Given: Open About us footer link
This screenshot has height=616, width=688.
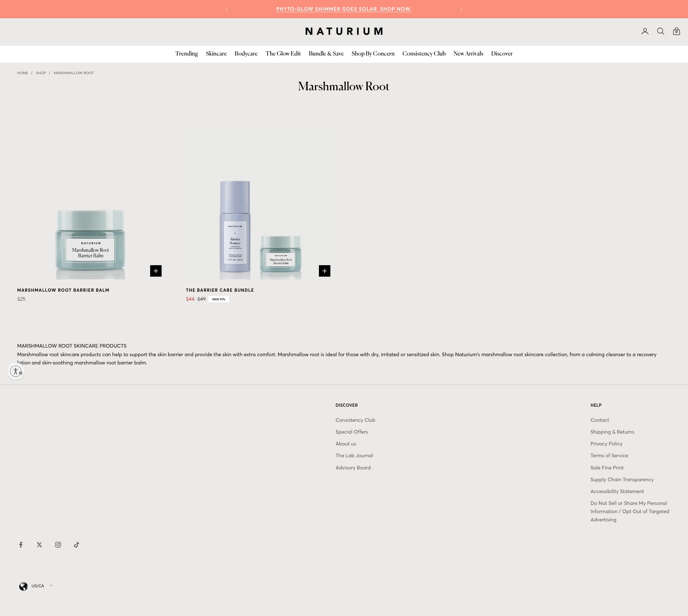Looking at the screenshot, I should point(346,444).
